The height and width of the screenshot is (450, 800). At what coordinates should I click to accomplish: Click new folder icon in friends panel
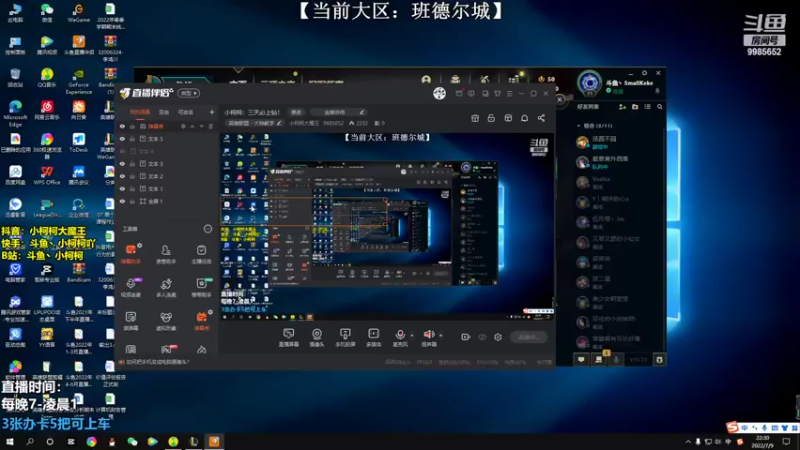635,107
